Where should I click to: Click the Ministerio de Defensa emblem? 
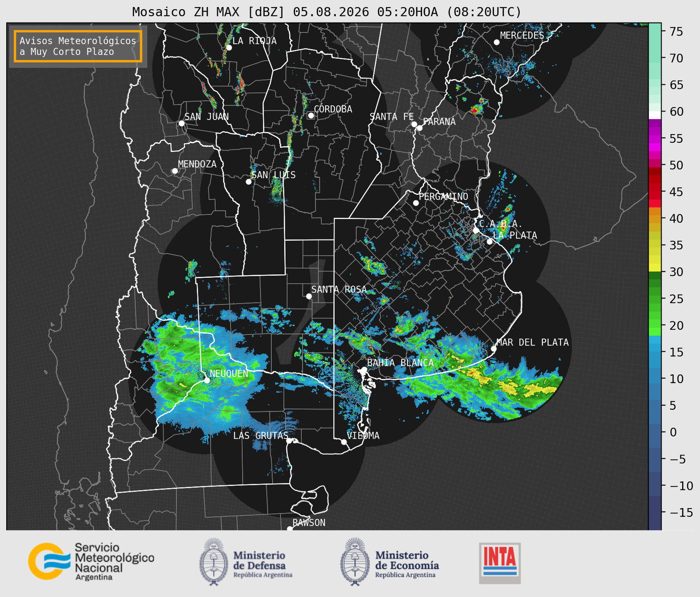213,562
